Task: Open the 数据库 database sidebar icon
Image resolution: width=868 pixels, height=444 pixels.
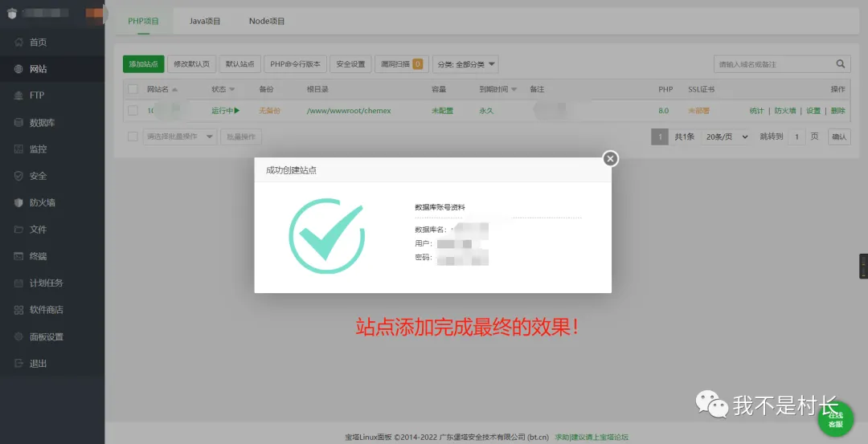Action: click(18, 123)
